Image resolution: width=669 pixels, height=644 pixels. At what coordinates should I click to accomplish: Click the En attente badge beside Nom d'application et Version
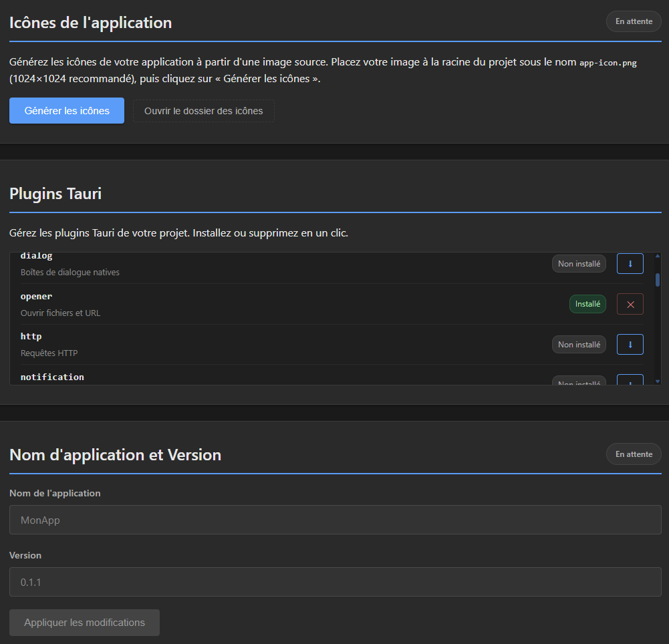634,454
